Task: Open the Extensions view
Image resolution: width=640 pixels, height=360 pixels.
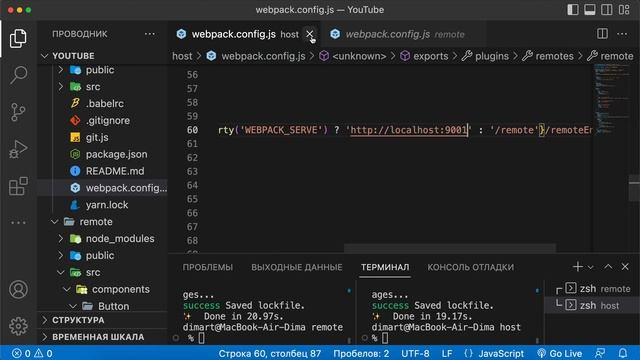Action: tap(18, 186)
